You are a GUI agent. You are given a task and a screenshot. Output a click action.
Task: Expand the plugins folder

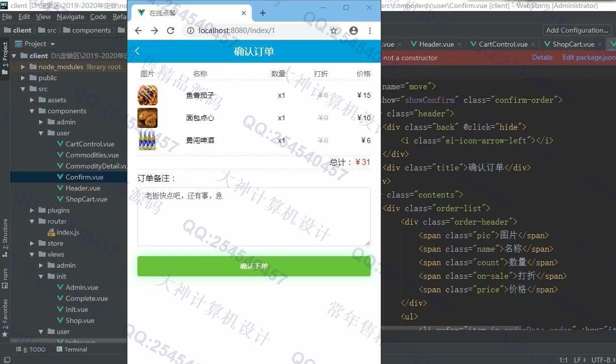click(32, 210)
